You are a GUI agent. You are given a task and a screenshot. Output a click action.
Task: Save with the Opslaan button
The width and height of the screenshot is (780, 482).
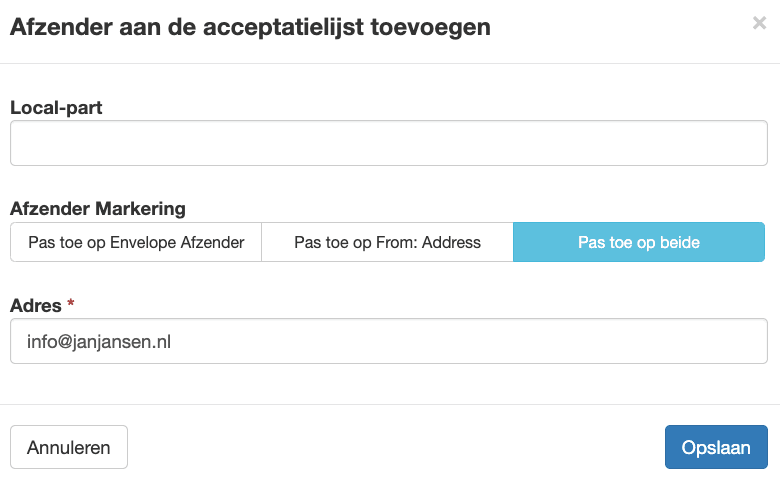715,447
